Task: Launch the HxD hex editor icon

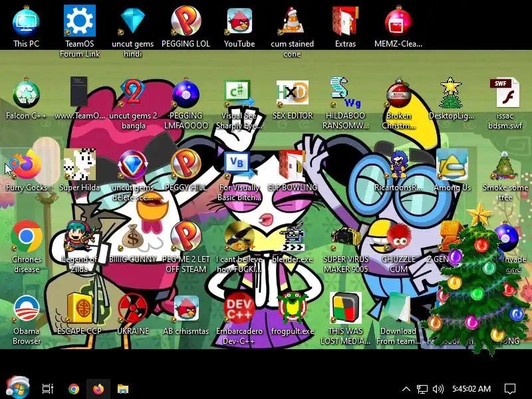Action: [x=293, y=92]
